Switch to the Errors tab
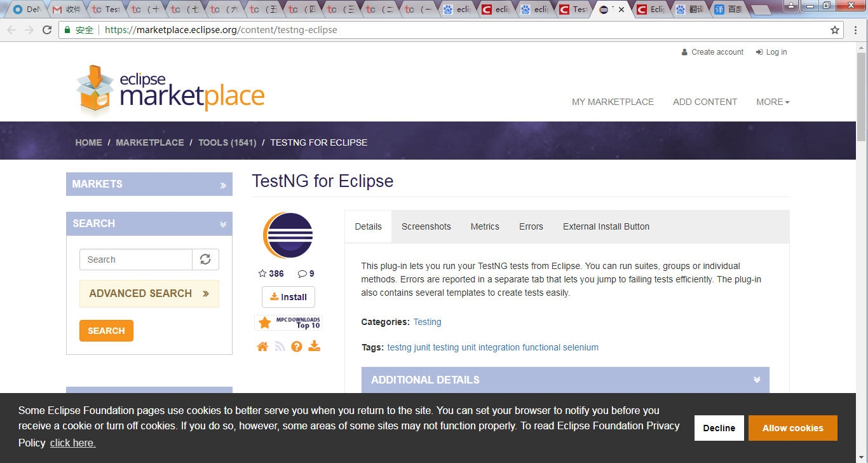Viewport: 868px width, 463px height. [x=531, y=226]
